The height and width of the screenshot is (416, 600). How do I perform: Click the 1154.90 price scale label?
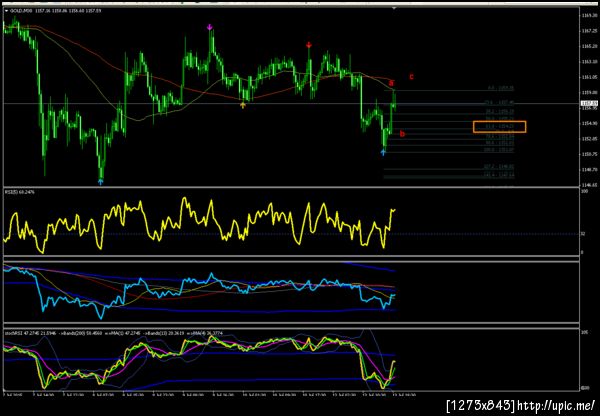(589, 123)
